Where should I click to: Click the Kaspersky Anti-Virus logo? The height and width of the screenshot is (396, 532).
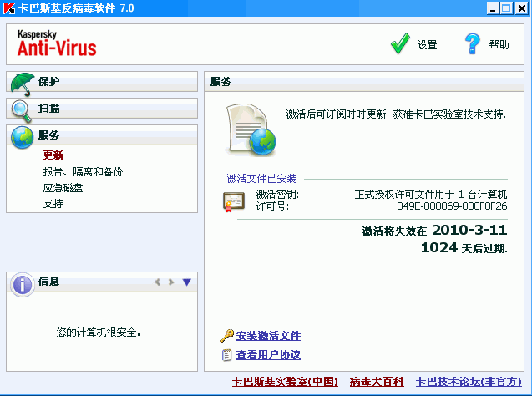[57, 43]
